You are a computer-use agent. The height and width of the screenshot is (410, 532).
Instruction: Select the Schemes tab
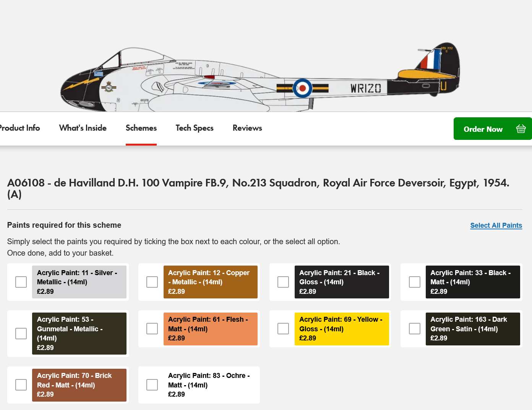[141, 128]
